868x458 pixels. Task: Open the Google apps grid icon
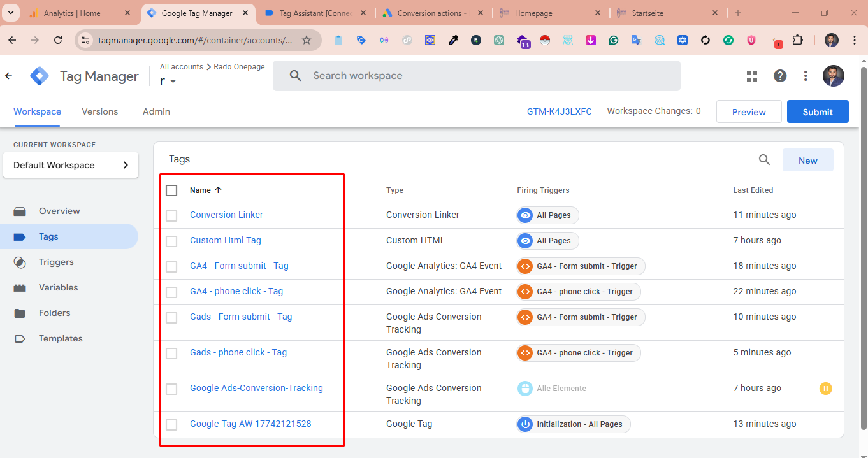(752, 76)
